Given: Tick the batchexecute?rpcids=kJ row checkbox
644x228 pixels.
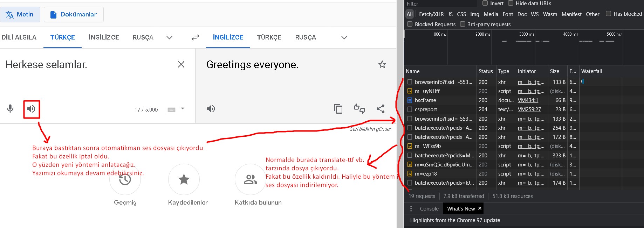Looking at the screenshot, I should pyautogui.click(x=410, y=183).
